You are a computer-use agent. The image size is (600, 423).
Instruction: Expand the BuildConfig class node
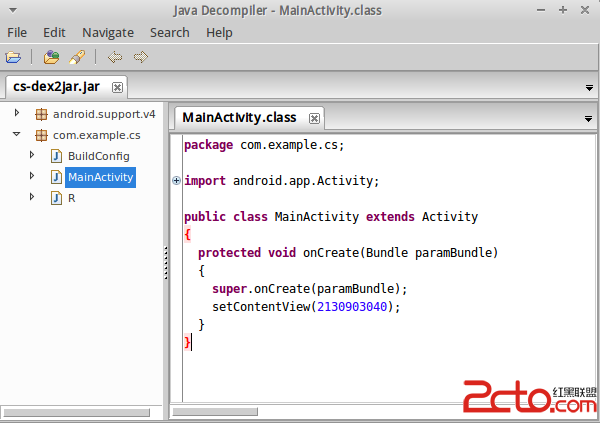click(32, 155)
